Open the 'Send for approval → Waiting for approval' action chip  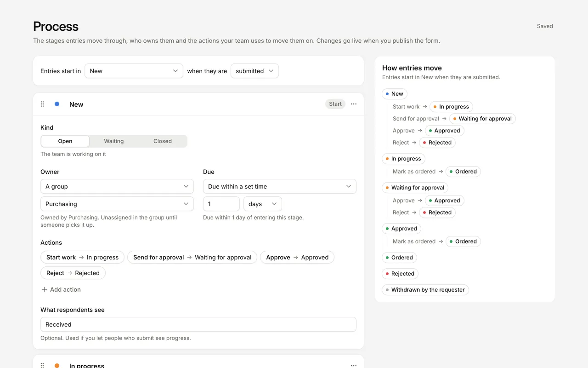coord(192,257)
